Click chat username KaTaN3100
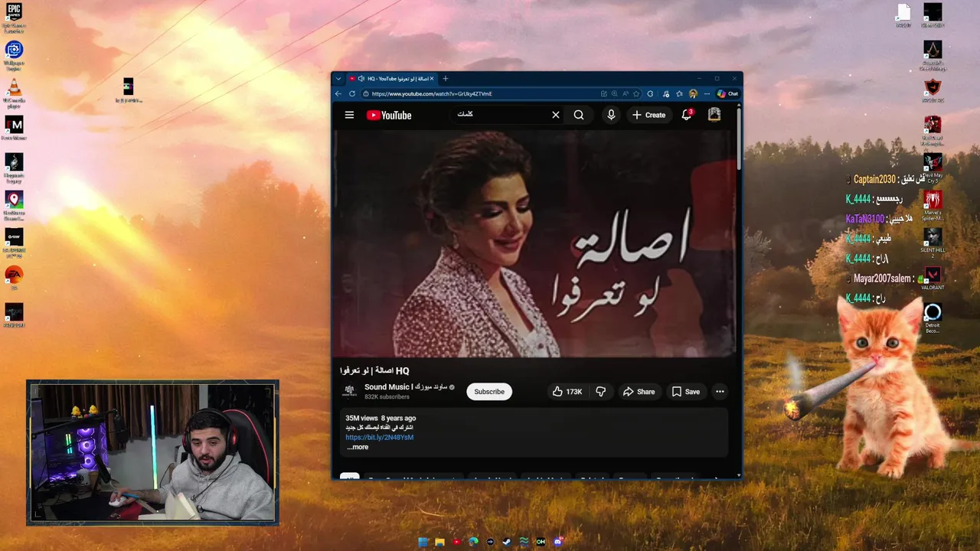Image resolution: width=980 pixels, height=551 pixels. (865, 219)
